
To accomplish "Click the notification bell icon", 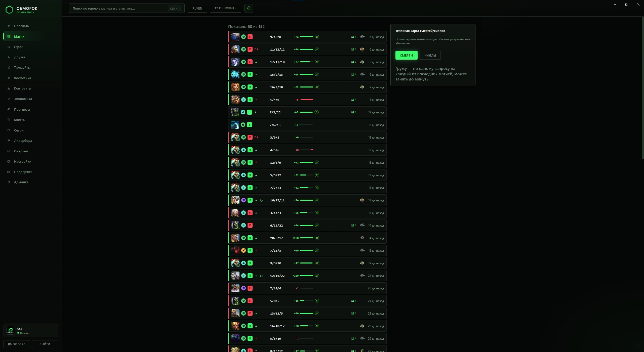I will click(249, 8).
